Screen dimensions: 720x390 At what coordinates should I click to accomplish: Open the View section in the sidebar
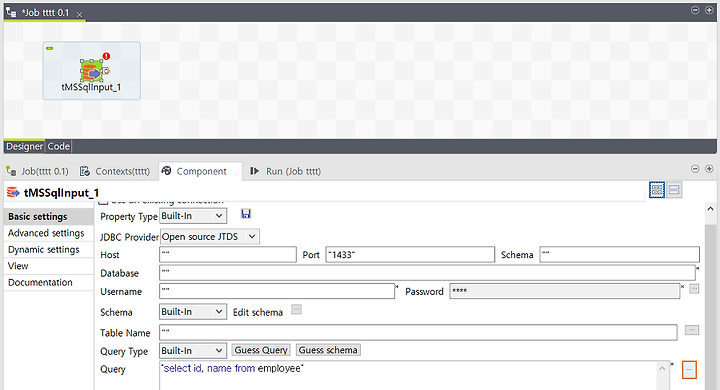point(49,266)
